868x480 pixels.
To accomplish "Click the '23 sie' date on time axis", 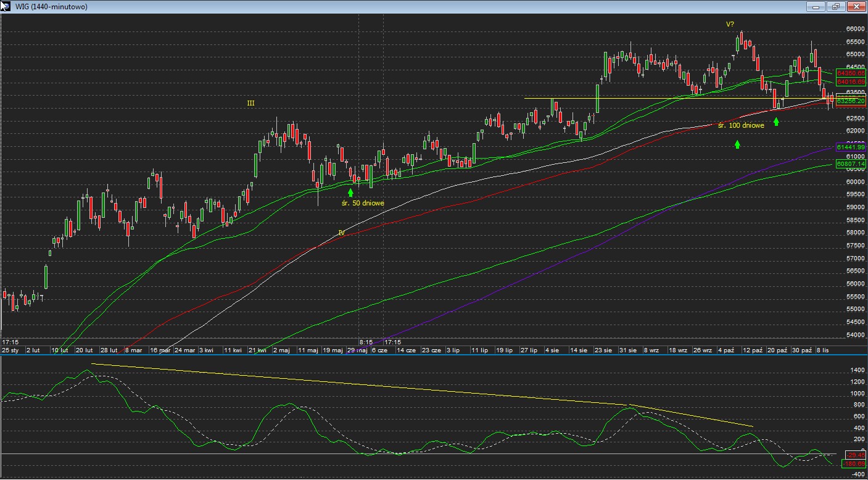I will point(603,350).
